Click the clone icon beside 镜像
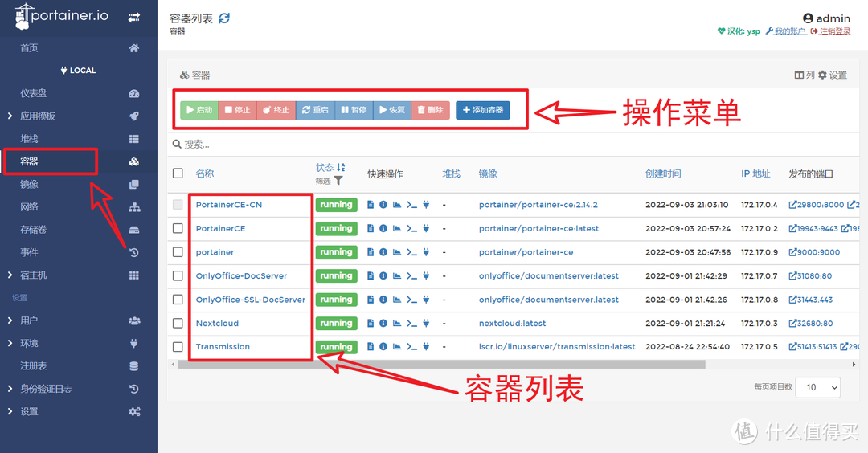Viewport: 868px width, 453px height. [x=134, y=184]
